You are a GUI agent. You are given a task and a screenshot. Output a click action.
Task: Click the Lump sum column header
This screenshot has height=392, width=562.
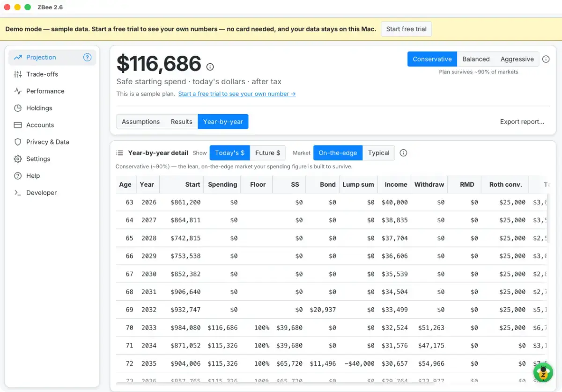pos(358,184)
